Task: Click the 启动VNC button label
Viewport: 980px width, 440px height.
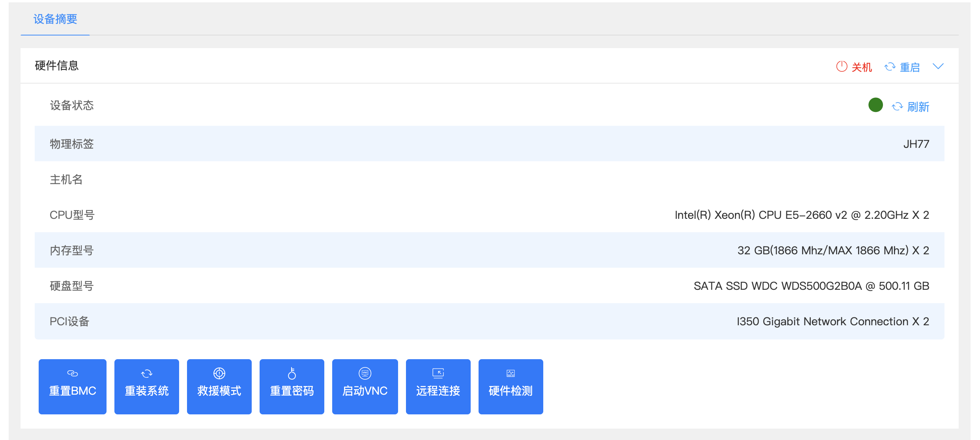Action: (x=365, y=391)
